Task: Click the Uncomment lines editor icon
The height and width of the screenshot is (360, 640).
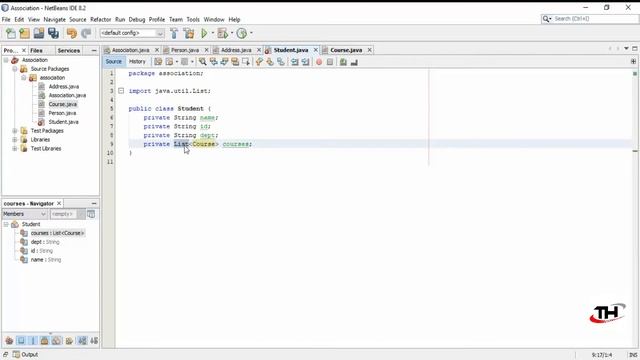Action: [x=354, y=62]
